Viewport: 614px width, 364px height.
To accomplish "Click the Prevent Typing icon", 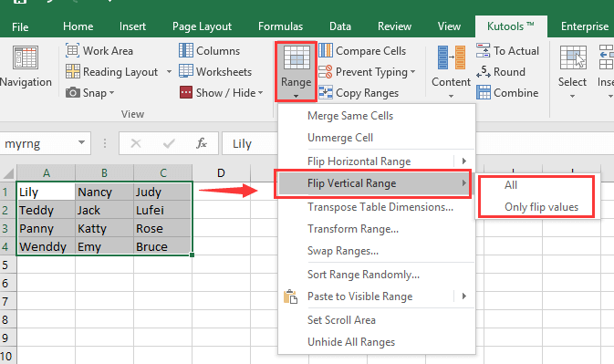I will (326, 72).
